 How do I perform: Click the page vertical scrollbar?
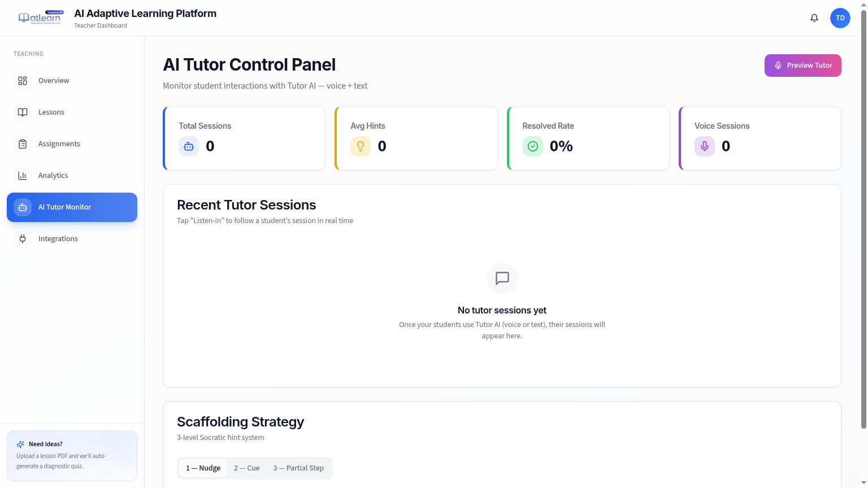point(863,220)
